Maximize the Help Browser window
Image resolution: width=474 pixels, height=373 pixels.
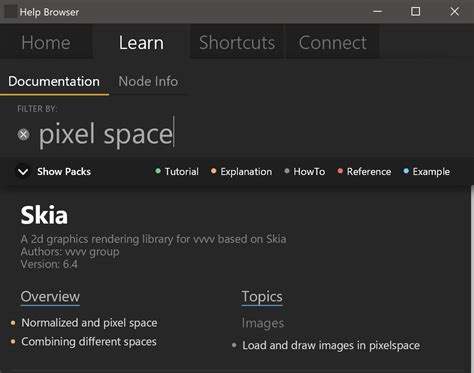click(x=415, y=12)
